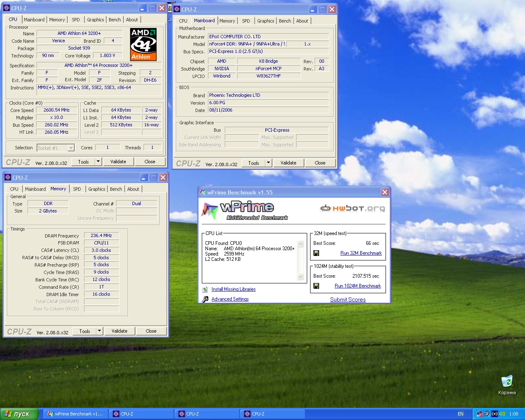The height and width of the screenshot is (420, 525).
Task: Click the CPU-Z title icon in Mainboard window
Action: 177,9
